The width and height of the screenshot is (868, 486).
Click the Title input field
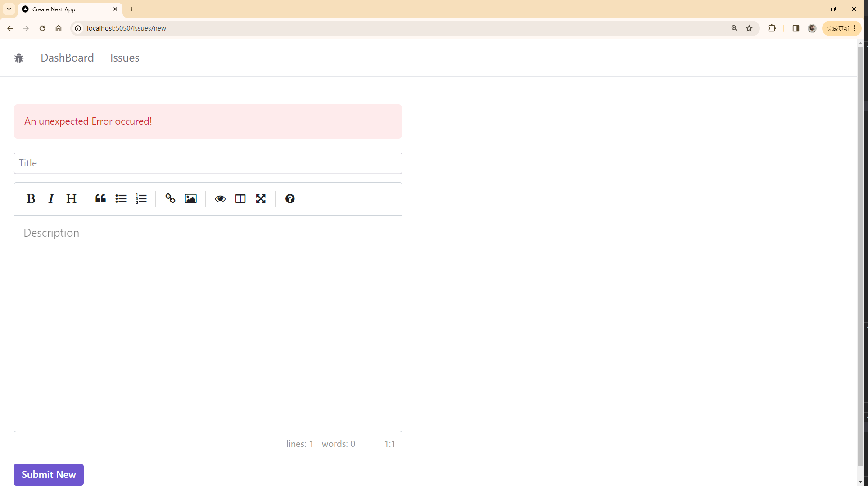pyautogui.click(x=208, y=162)
